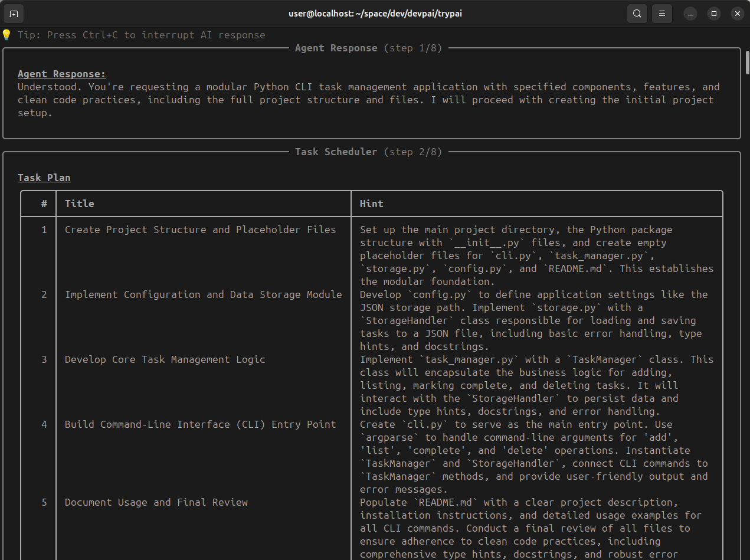Viewport: 750px width, 560px height.
Task: Select 'Create Project Structure and Placeholder Files' task
Action: (200, 230)
